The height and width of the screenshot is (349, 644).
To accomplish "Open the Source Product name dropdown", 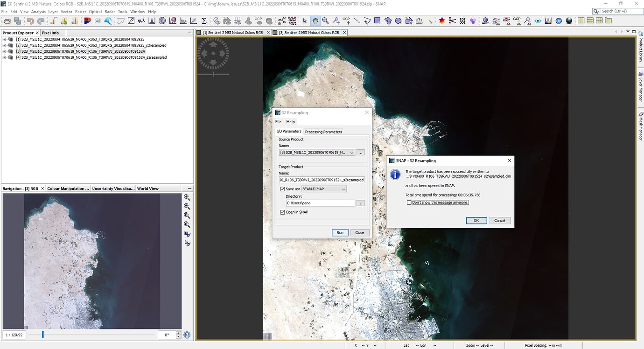I will (x=352, y=152).
